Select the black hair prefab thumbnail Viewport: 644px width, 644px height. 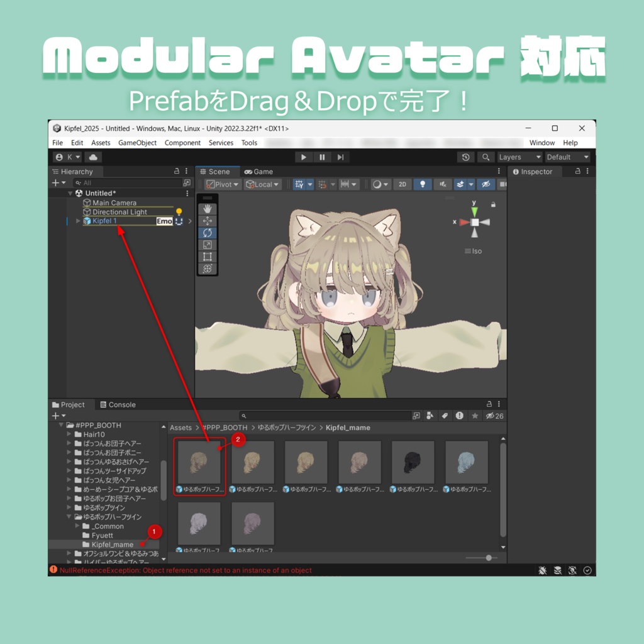413,462
